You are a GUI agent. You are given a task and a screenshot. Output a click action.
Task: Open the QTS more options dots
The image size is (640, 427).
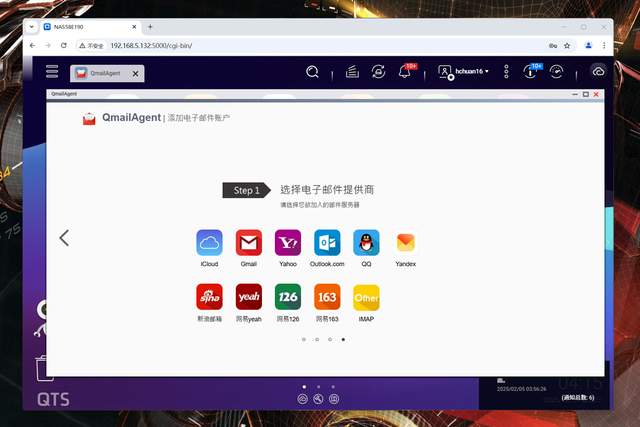(506, 72)
